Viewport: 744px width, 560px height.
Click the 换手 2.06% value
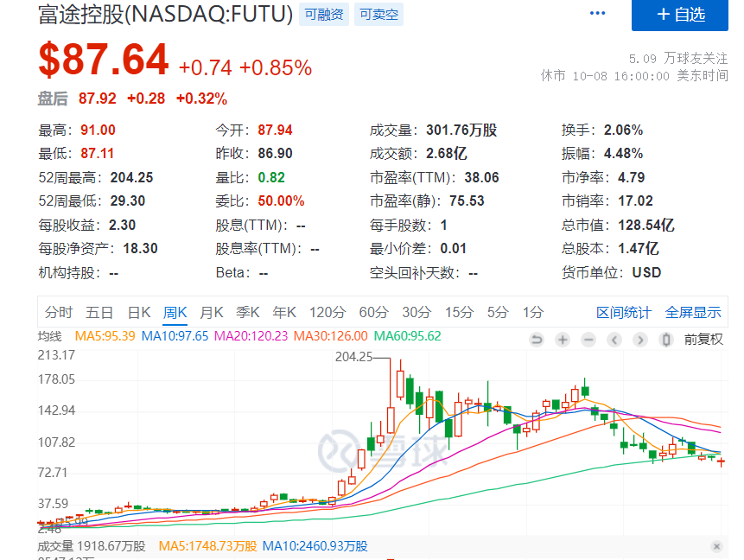[x=623, y=130]
